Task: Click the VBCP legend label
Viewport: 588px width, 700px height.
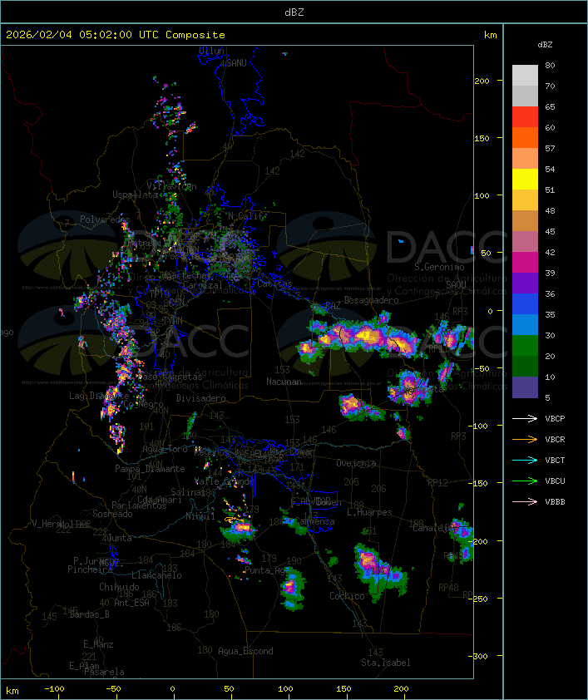Action: click(555, 418)
